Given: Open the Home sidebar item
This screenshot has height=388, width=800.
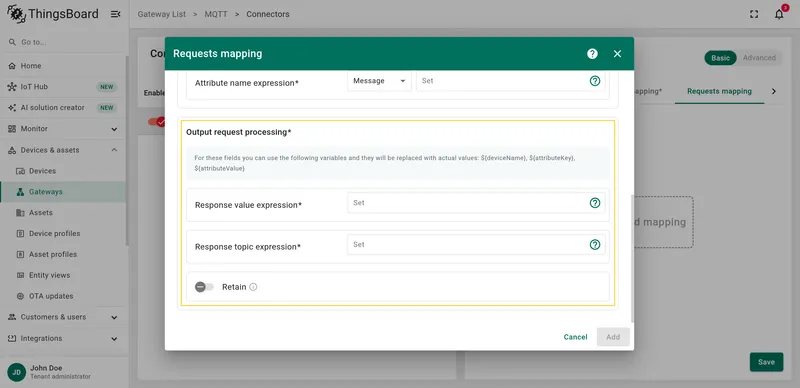Looking at the screenshot, I should 63,66.
